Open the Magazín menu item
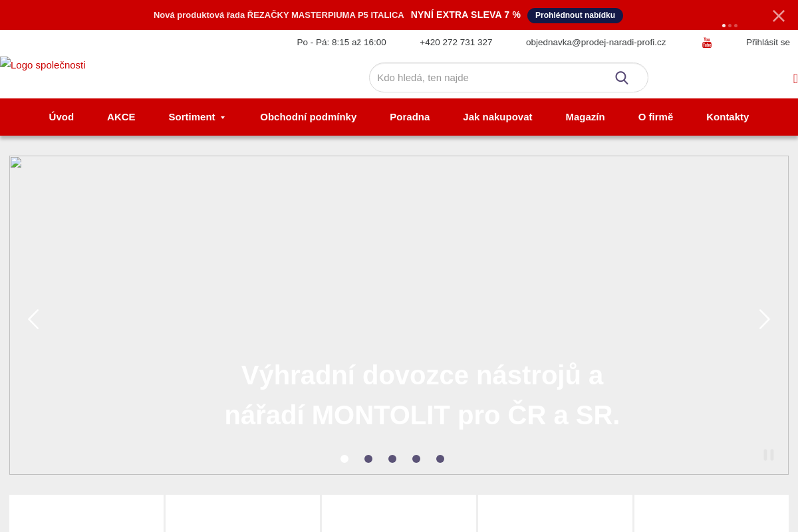The height and width of the screenshot is (532, 798). tap(585, 117)
